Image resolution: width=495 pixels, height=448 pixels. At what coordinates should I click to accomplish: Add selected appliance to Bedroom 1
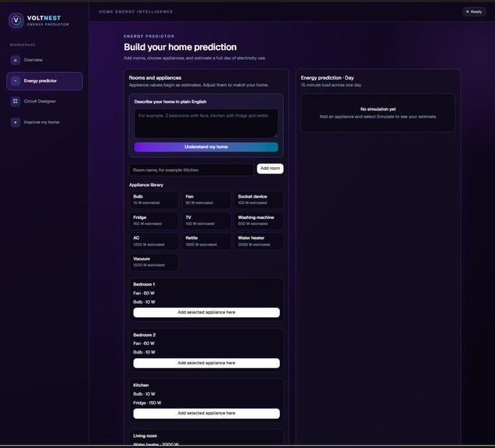[206, 312]
